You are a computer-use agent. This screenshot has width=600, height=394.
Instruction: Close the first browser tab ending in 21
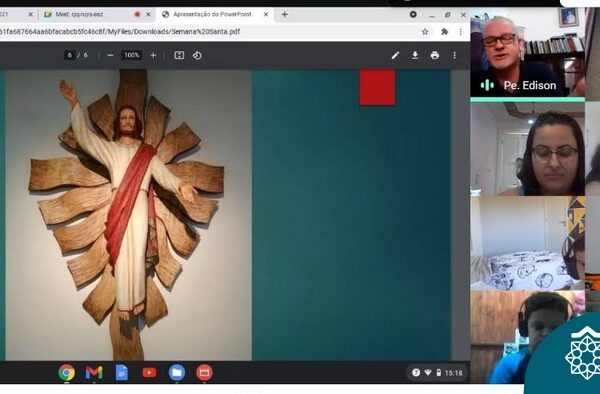[x=31, y=15]
